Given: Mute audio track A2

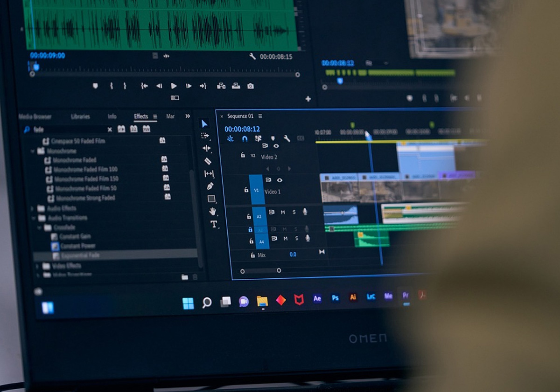Looking at the screenshot, I should click(283, 213).
